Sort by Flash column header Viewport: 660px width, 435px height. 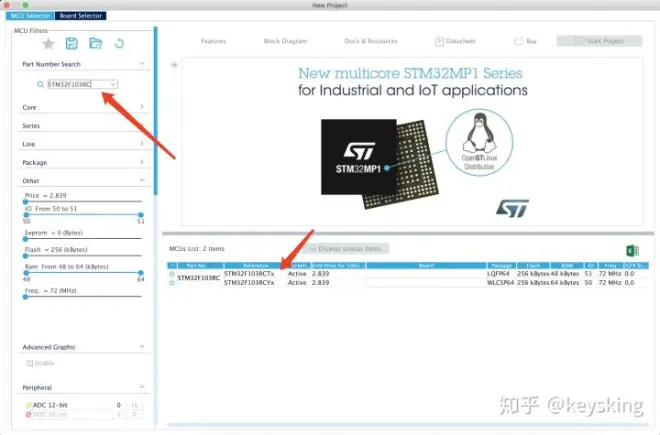tap(533, 265)
